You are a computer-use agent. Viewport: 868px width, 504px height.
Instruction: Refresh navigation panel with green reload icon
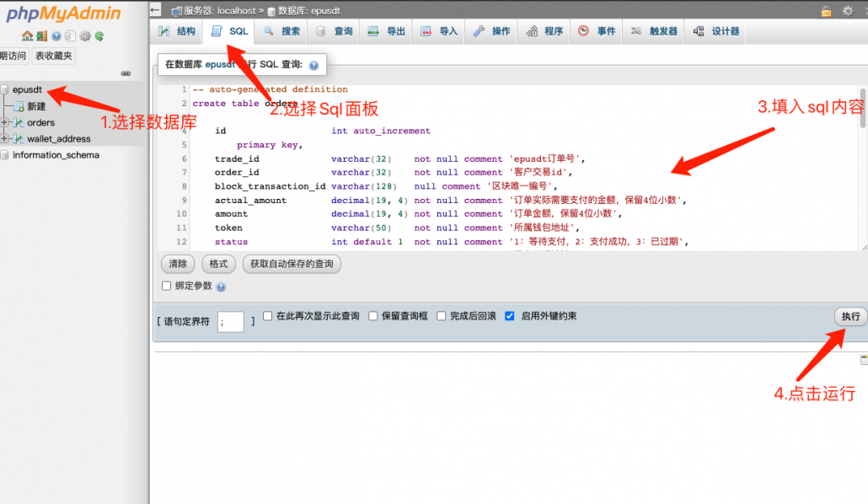tap(99, 35)
